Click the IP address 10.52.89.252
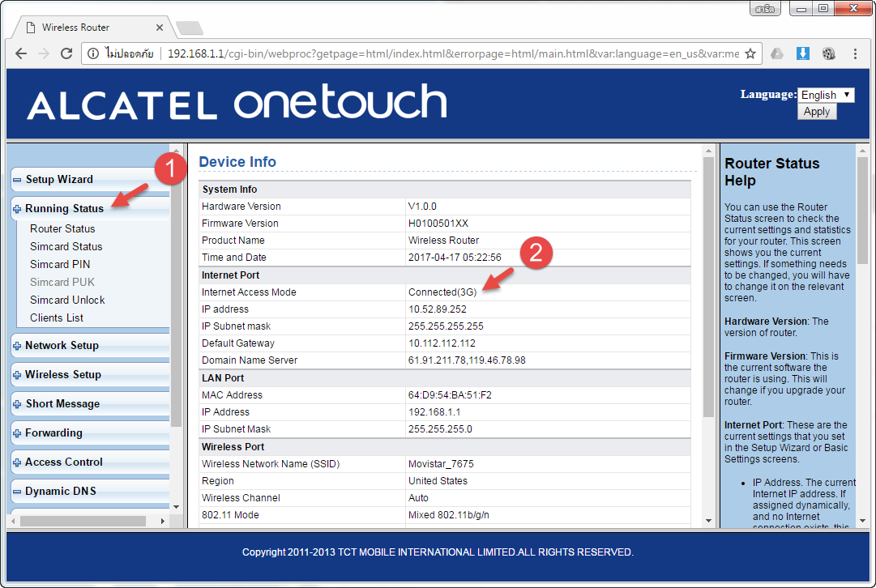This screenshot has height=588, width=876. (x=437, y=309)
